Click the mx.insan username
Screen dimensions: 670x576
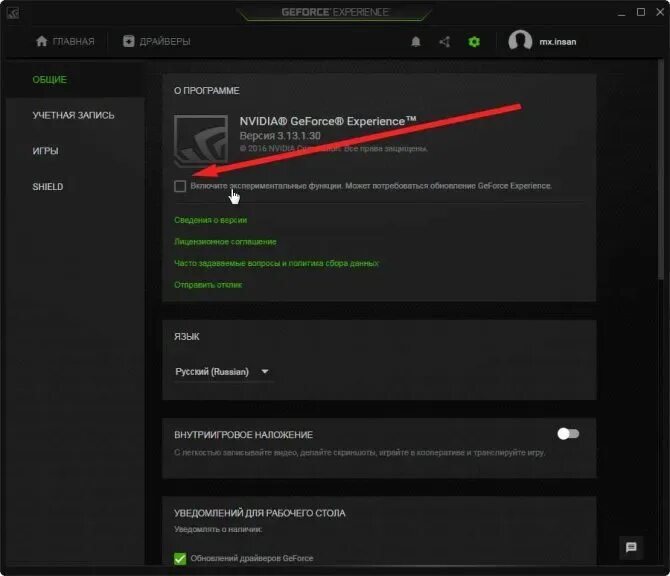pos(558,42)
